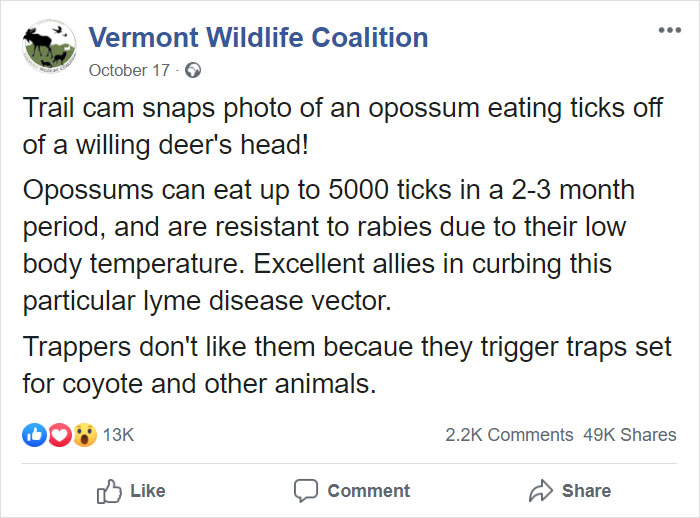Click the trail cam opossum paragraph
The height and width of the screenshot is (518, 700).
click(x=343, y=126)
